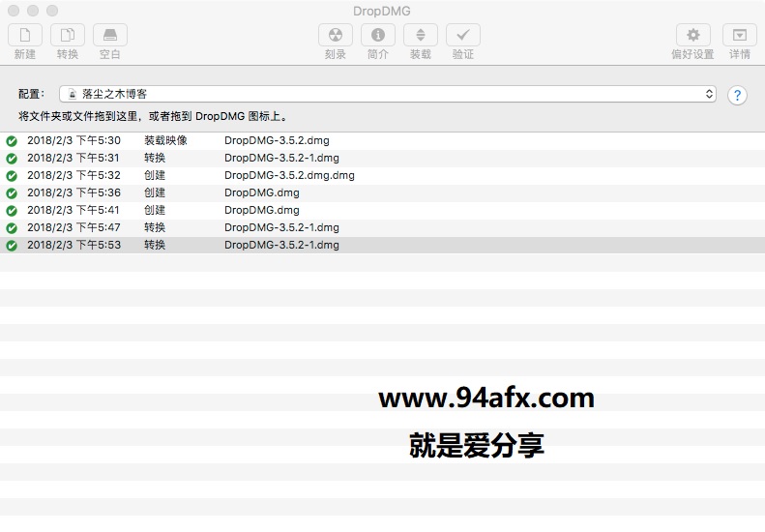The image size is (765, 532).
Task: Click timestamp 2018/2/3 下午5:53
Action: (x=74, y=245)
